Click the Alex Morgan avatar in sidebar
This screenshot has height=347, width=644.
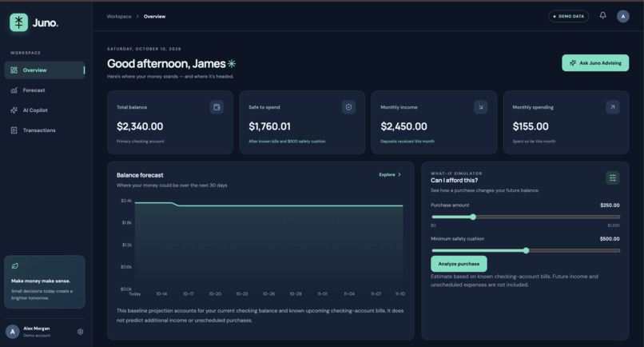pos(12,331)
